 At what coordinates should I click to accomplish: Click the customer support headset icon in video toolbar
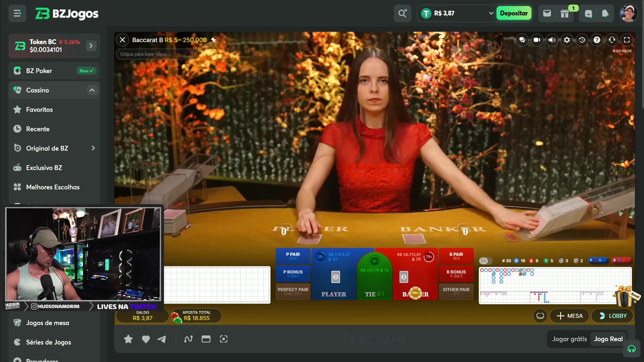click(x=612, y=40)
